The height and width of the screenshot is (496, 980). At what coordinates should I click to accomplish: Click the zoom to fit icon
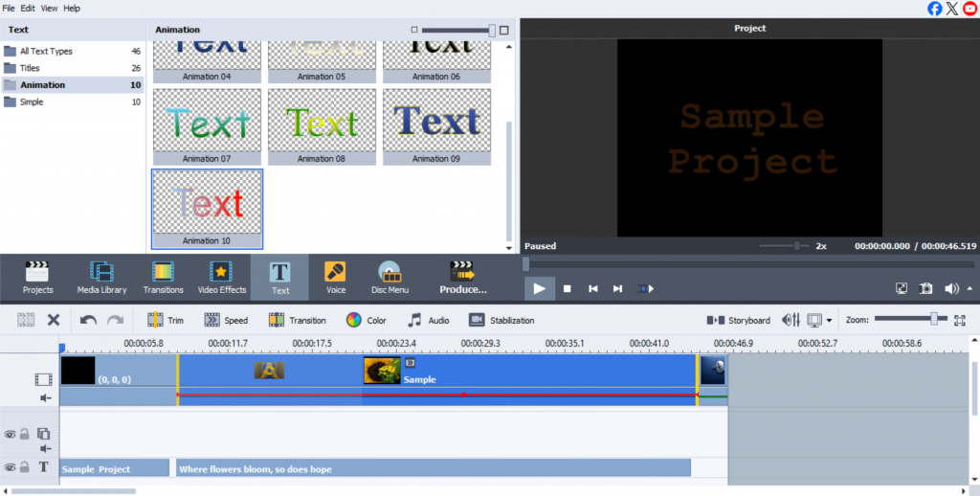click(x=960, y=320)
